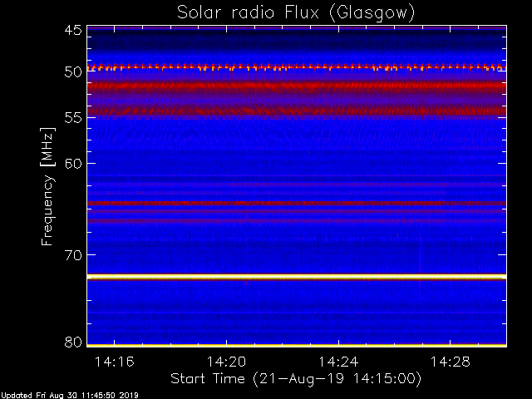Click the '14:24' time tick label
The image size is (532, 399).
point(338,362)
